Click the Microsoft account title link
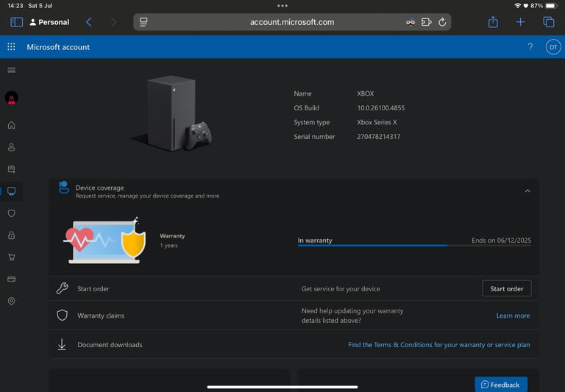 (58, 47)
